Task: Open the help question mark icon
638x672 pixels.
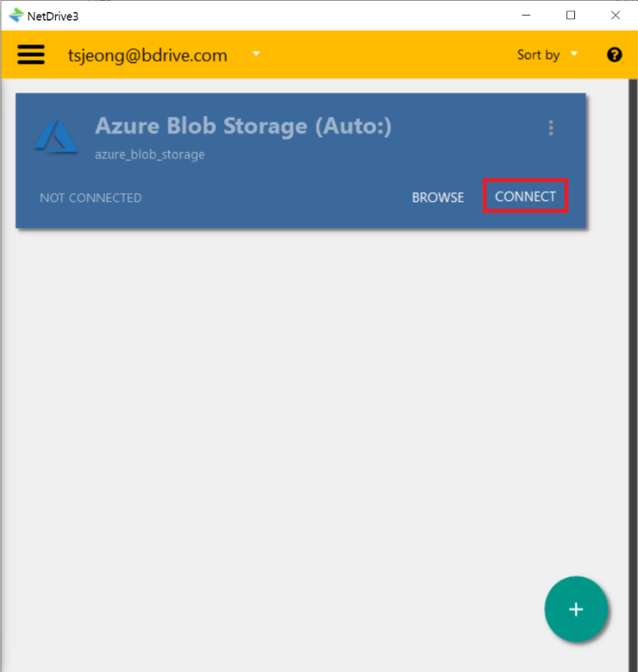Action: [614, 55]
